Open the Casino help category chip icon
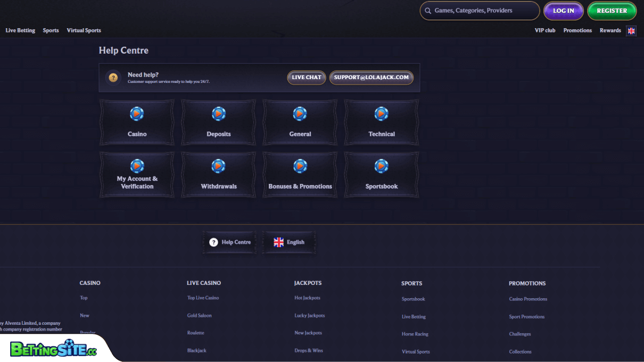 [x=137, y=114]
